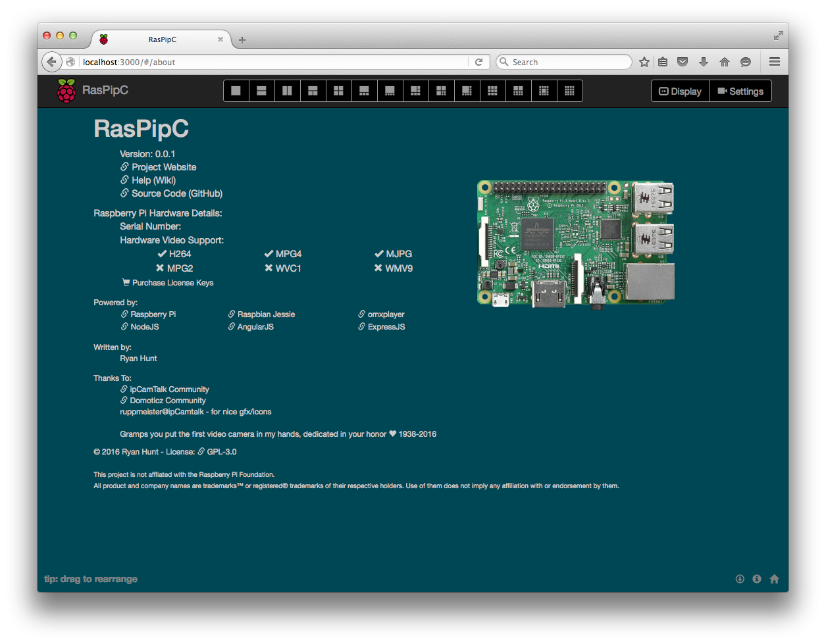Close the RasPipC tab with its X
The width and height of the screenshot is (826, 644).
pos(220,39)
